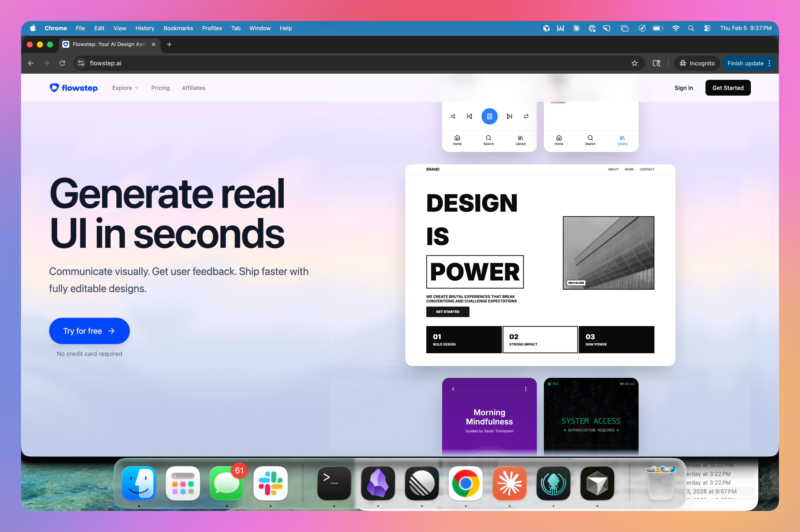Launch Obsidian from the dock

pyautogui.click(x=378, y=483)
